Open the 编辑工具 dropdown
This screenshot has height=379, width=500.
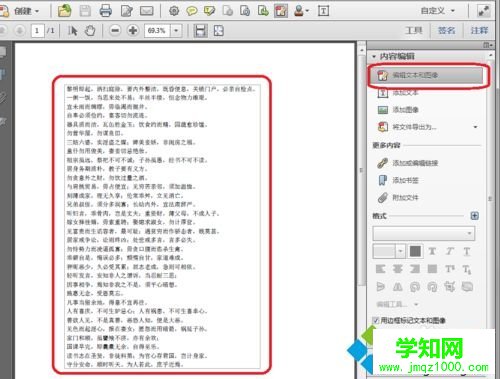click(397, 304)
